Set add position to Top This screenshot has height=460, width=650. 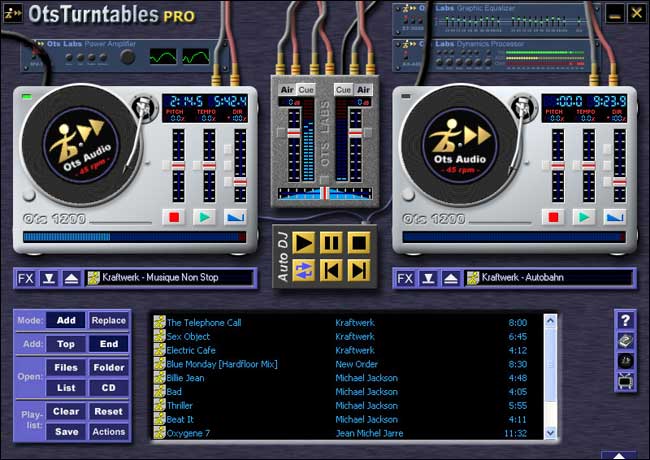66,344
